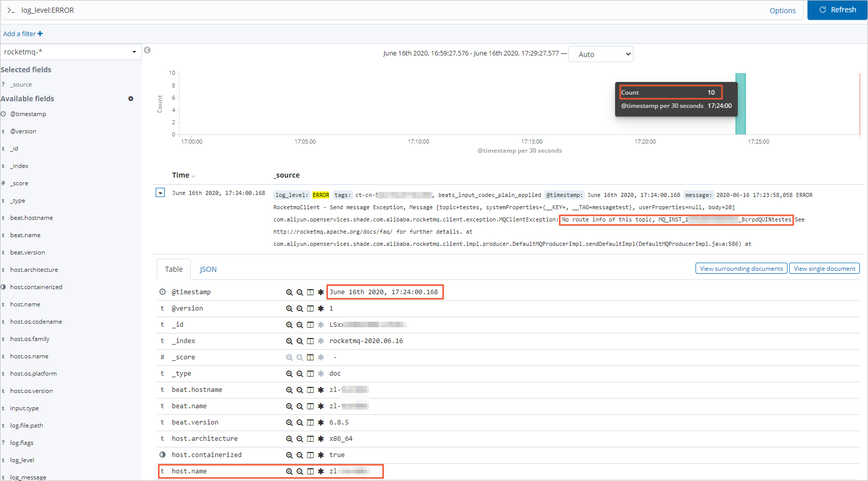Filter out the @version value
The height and width of the screenshot is (481, 868).
tap(300, 308)
